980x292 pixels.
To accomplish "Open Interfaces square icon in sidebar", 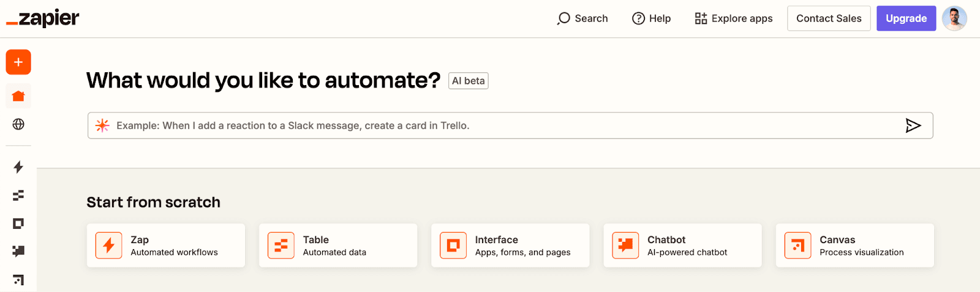I will click(x=18, y=223).
